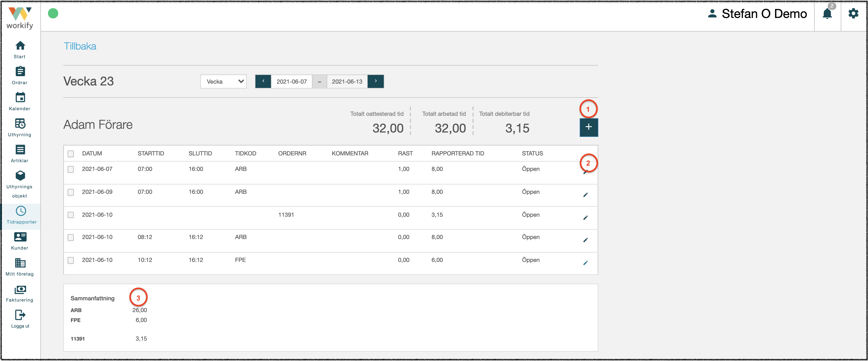868x361 pixels.
Task: Go to the previous week using the left arrow
Action: 263,81
